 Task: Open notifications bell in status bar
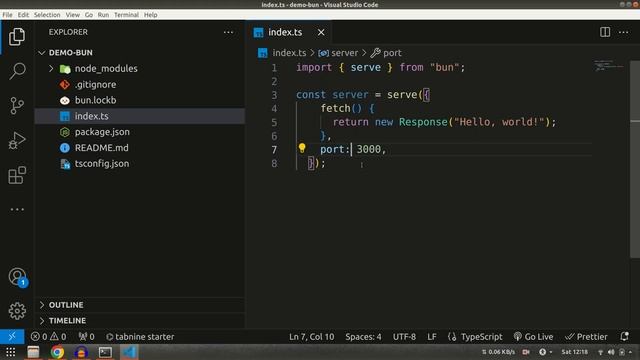pos(624,337)
